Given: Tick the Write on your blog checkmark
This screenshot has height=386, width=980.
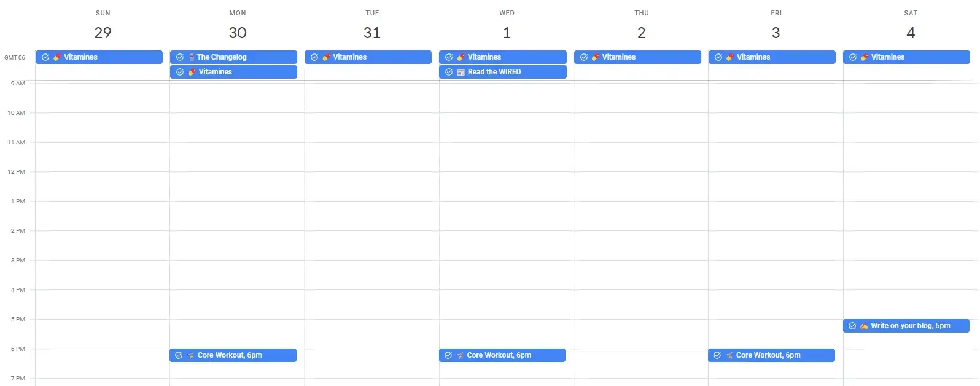Looking at the screenshot, I should tap(852, 326).
